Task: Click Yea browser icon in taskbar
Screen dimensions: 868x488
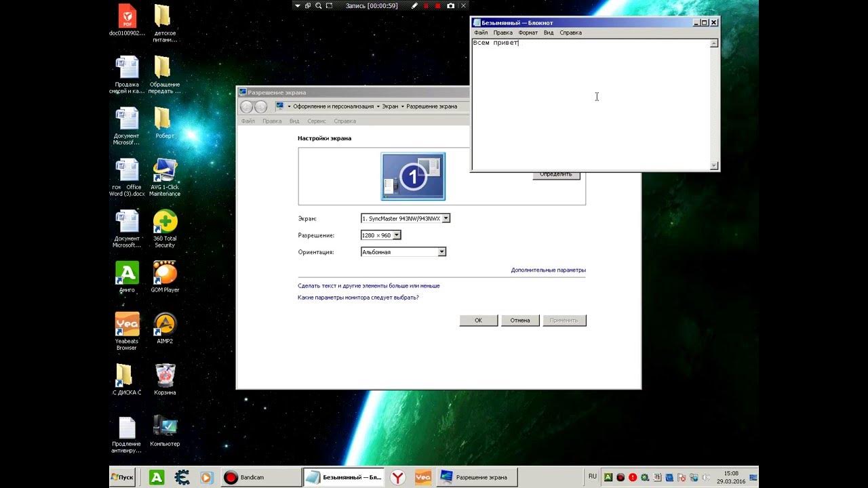Action: pyautogui.click(x=422, y=477)
